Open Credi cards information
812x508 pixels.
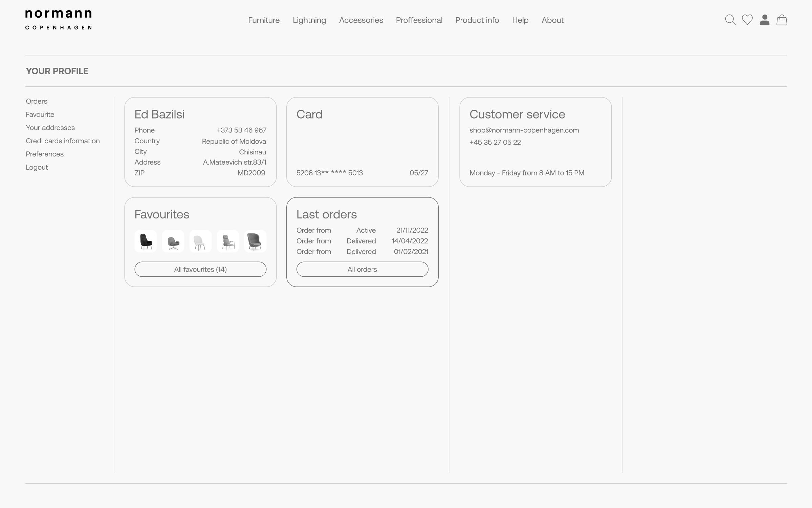63,141
